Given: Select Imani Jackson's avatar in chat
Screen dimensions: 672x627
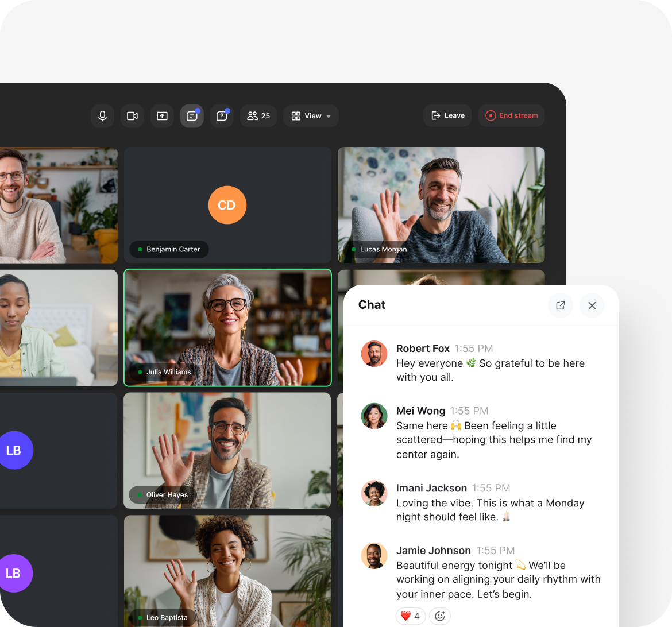Looking at the screenshot, I should point(374,493).
